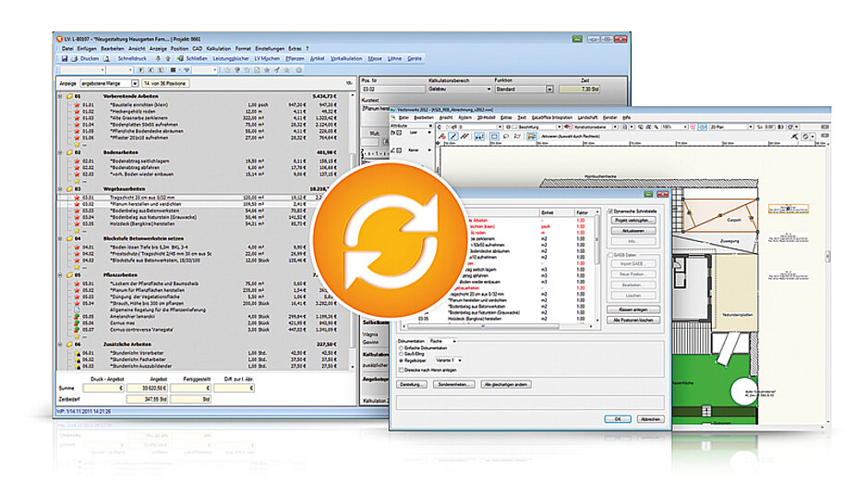This screenshot has height=496, width=868.
Task: Select the Einfache Dokumentation radio button
Action: (x=400, y=346)
